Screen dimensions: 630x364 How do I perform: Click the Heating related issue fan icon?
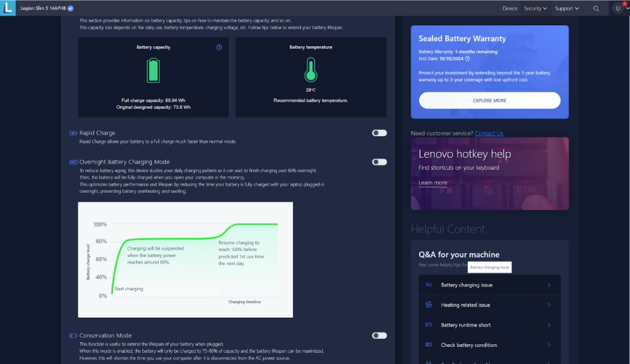(x=429, y=305)
